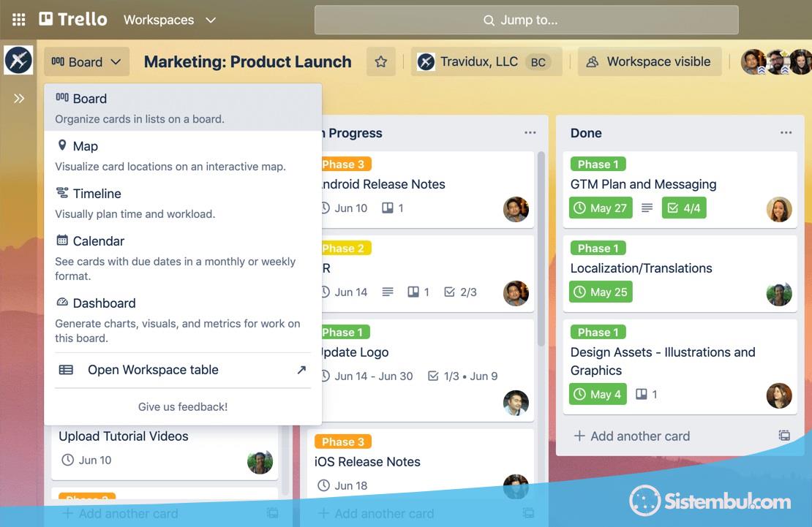Open the Travidux, LLC workspace button
The width and height of the screenshot is (812, 527).
(486, 61)
